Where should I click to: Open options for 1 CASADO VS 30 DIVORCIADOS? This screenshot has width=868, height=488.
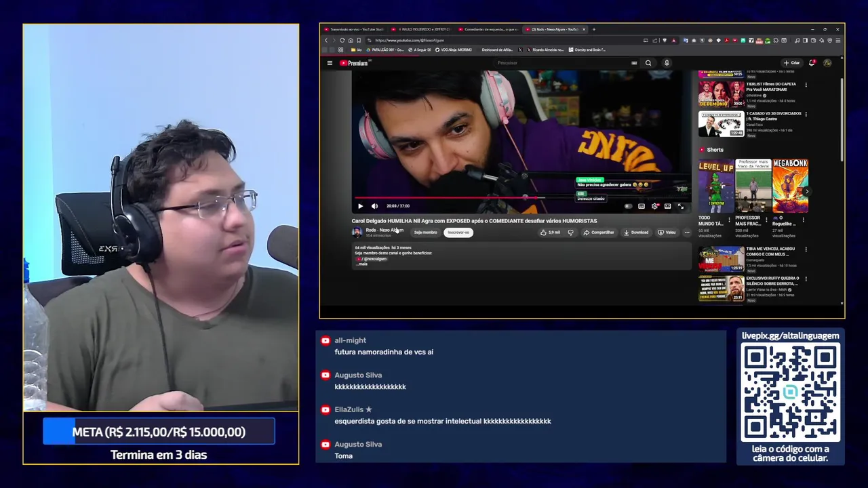[x=806, y=114]
